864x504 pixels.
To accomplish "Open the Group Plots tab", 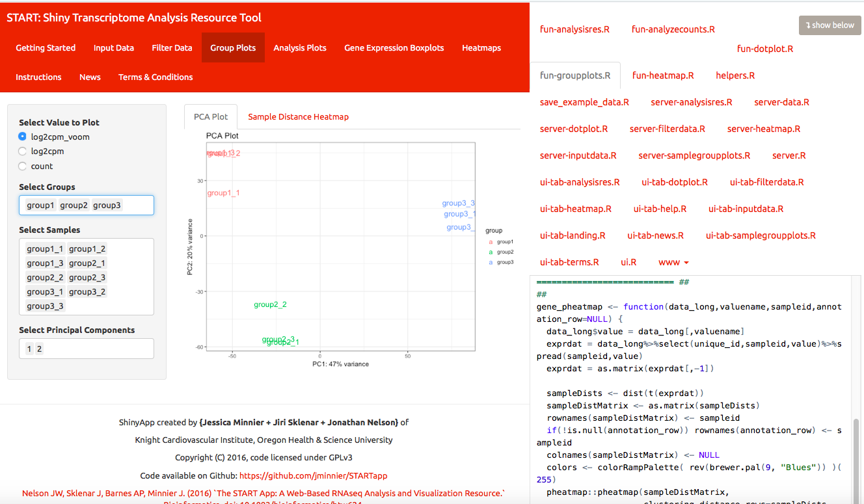I will 233,47.
